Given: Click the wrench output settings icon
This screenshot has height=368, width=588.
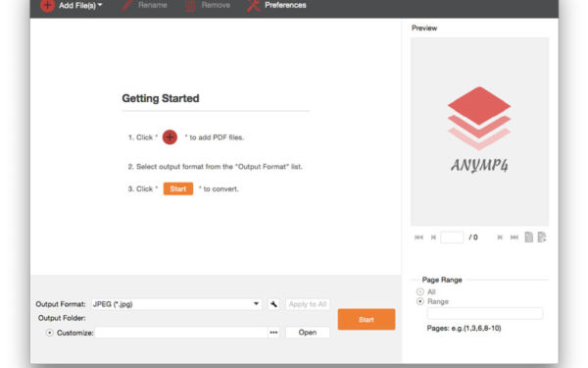Looking at the screenshot, I should click(273, 304).
